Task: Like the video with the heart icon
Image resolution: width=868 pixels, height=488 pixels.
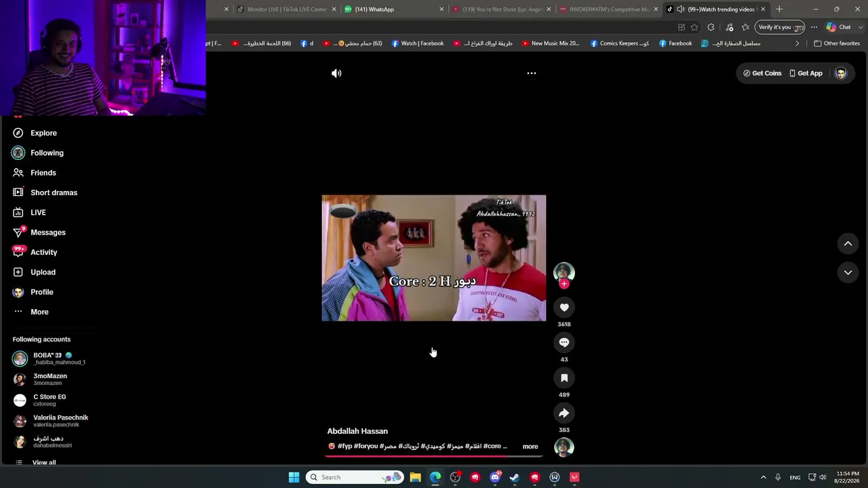Action: [564, 308]
